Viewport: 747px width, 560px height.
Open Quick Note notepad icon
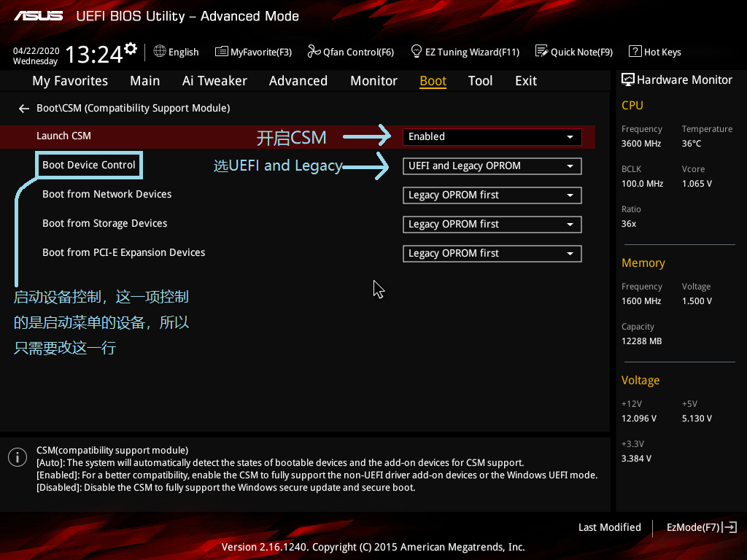pos(542,51)
